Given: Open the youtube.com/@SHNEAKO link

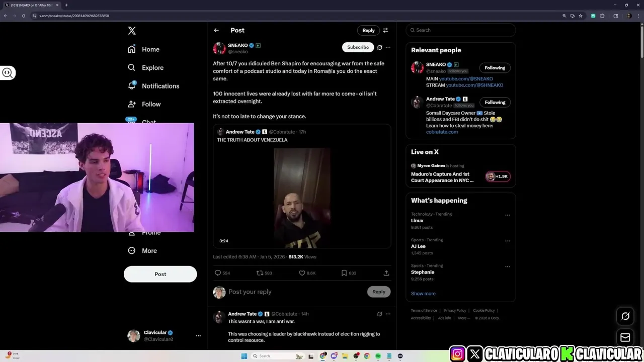Looking at the screenshot, I should pyautogui.click(x=474, y=85).
